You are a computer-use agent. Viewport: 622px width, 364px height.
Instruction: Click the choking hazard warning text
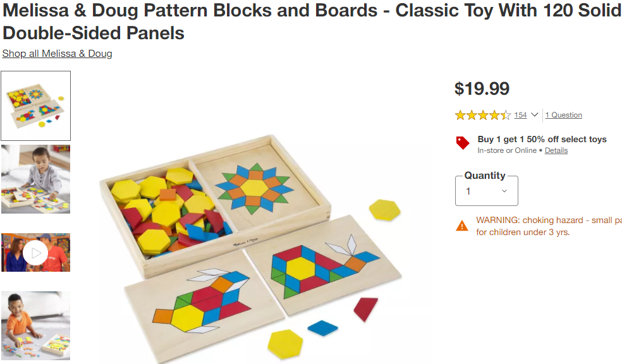(549, 226)
